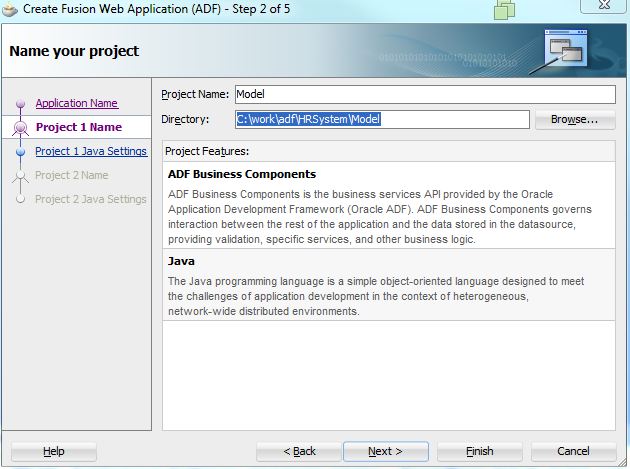Select the ADF Business Components feature
This screenshot has width=630, height=469.
tap(389, 205)
